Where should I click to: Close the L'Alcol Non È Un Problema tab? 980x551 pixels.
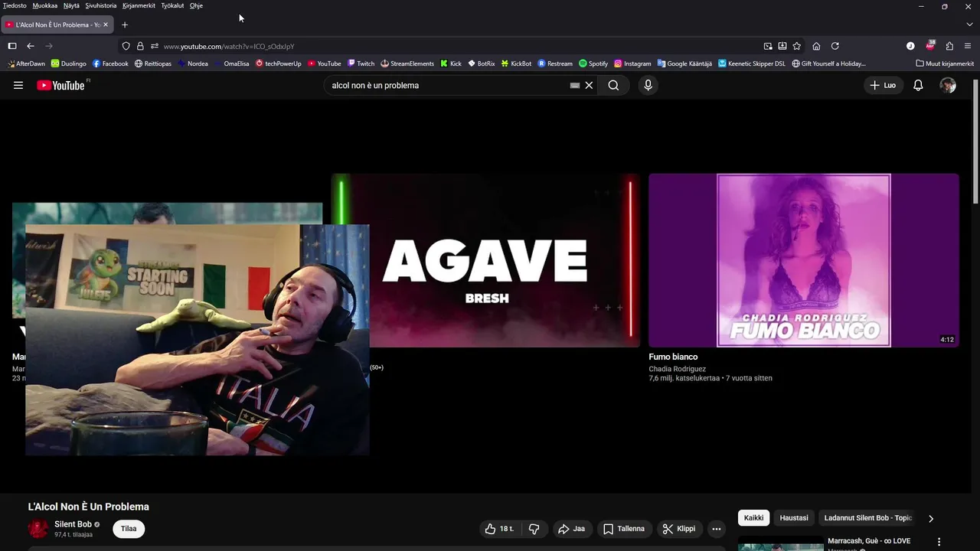pos(106,24)
